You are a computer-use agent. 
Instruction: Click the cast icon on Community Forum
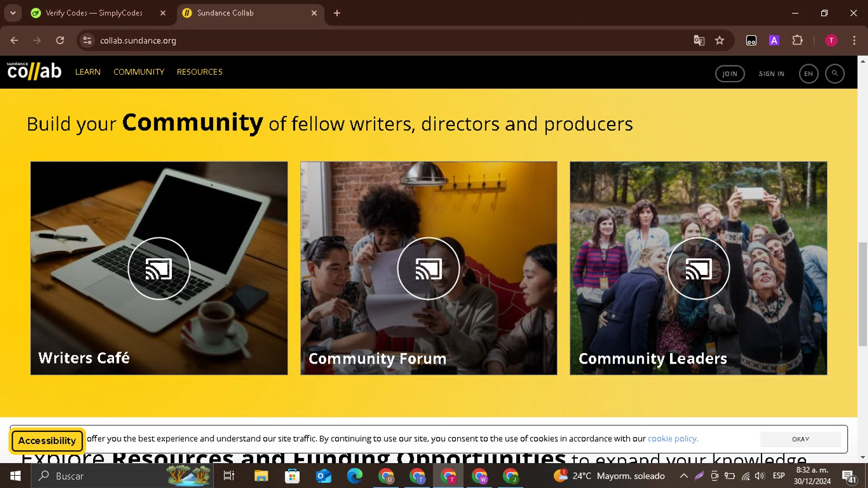click(x=429, y=269)
